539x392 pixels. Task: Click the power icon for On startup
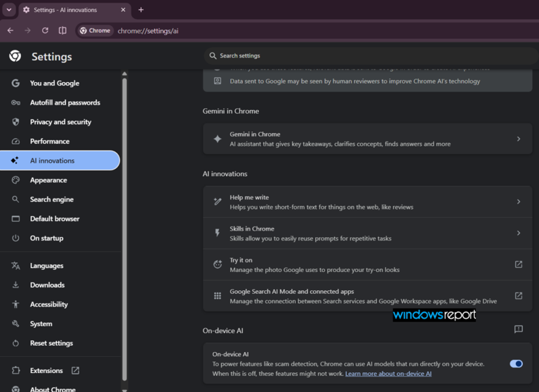[x=15, y=238]
